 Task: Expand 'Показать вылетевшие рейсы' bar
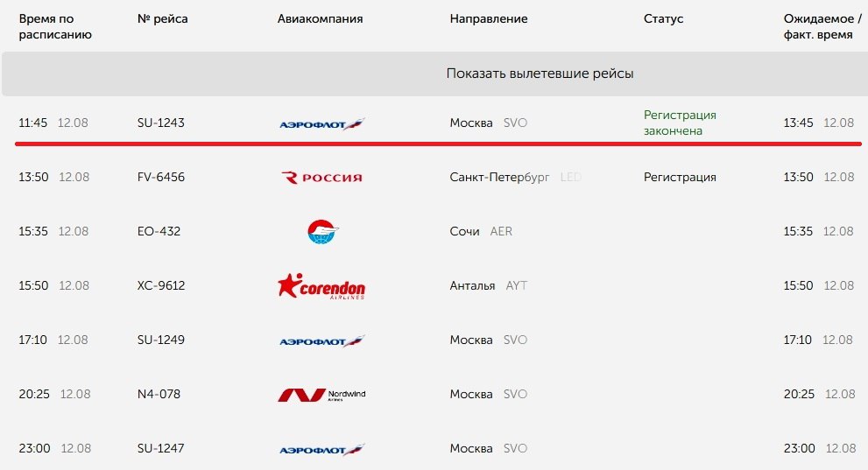click(x=434, y=74)
